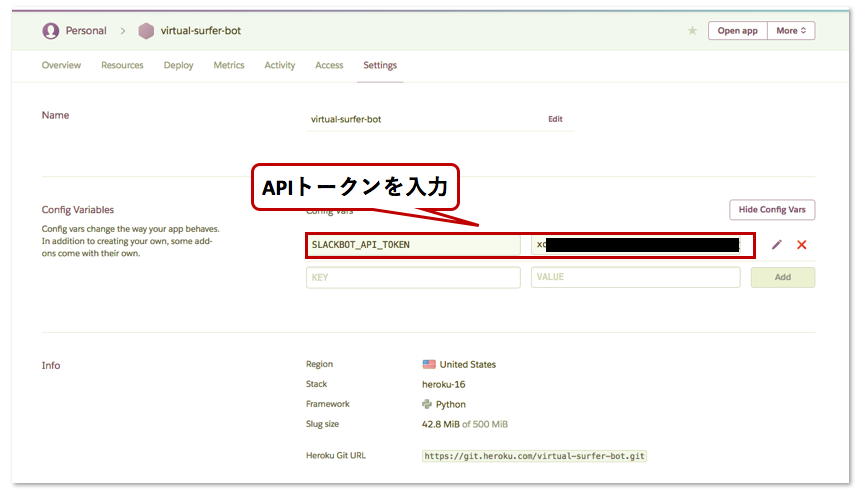Viewport: 860px width, 492px height.
Task: Click the Info section heading
Action: (51, 365)
